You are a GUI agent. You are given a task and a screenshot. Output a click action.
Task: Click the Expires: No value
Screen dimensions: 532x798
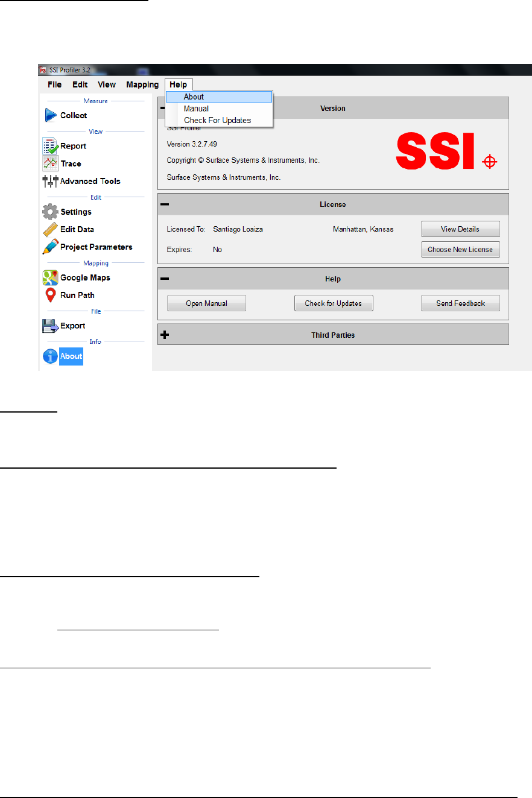point(217,250)
